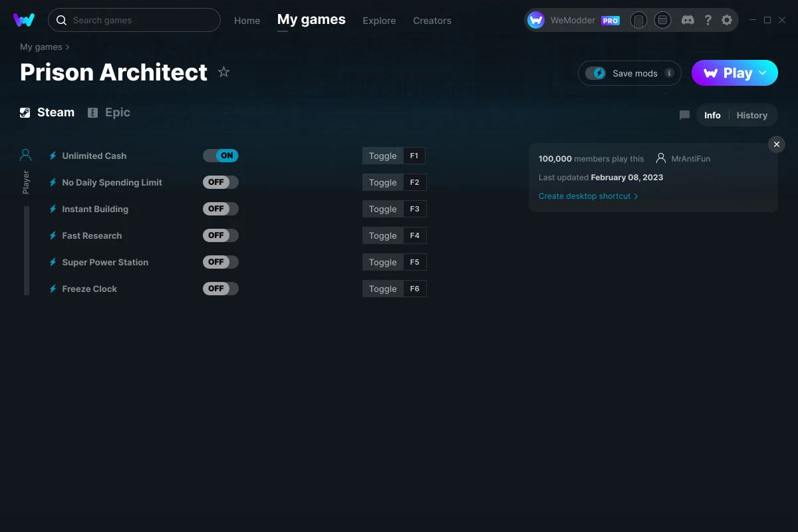Open the Creators tab
The width and height of the screenshot is (798, 532).
point(432,21)
